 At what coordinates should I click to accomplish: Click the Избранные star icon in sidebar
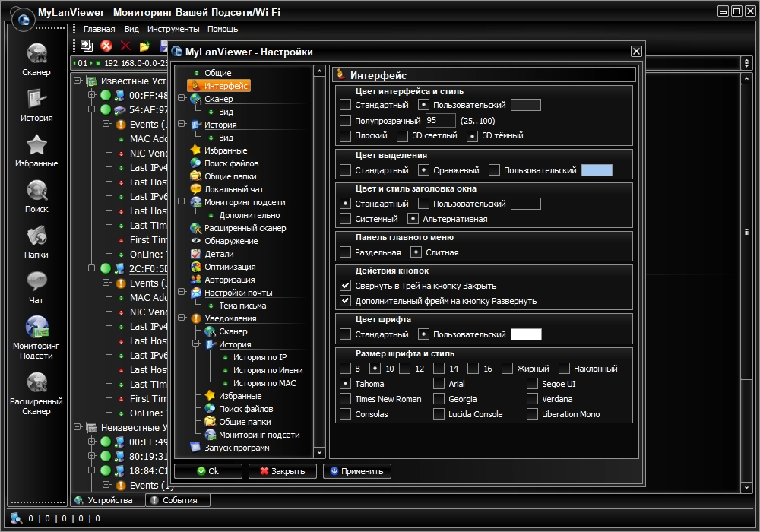[x=36, y=146]
